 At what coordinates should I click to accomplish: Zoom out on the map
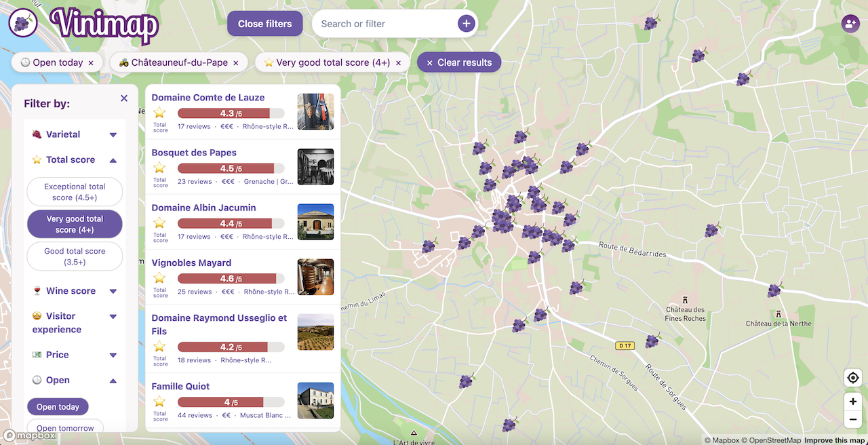coord(853,420)
